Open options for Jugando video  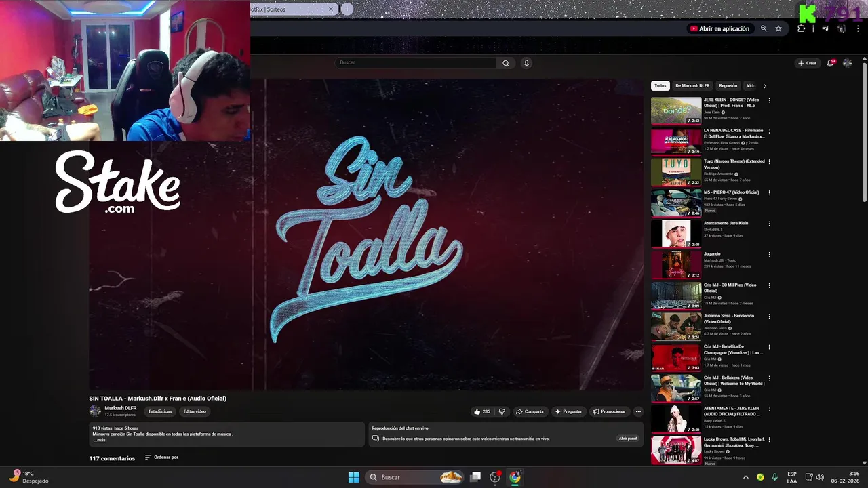769,255
